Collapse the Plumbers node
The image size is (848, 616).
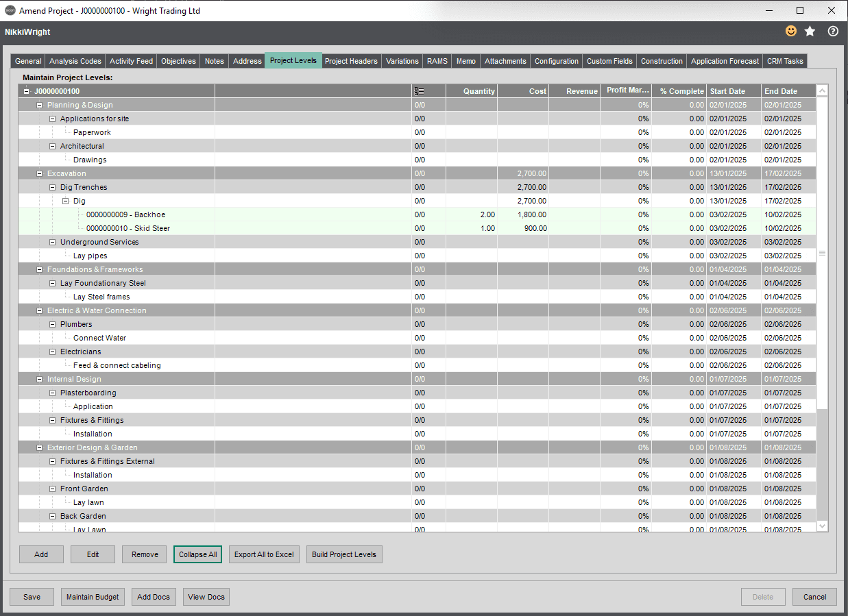[53, 324]
